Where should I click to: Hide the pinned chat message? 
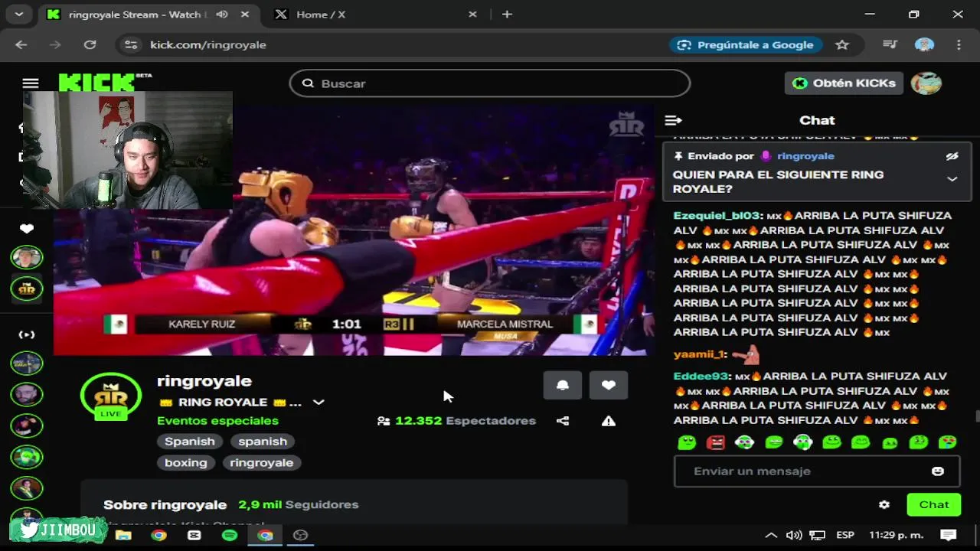tap(952, 156)
